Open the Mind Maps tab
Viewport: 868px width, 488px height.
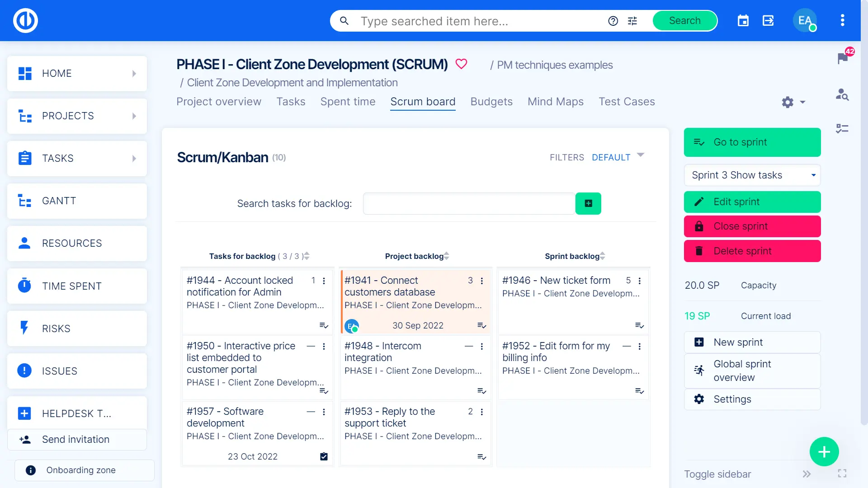click(x=555, y=102)
